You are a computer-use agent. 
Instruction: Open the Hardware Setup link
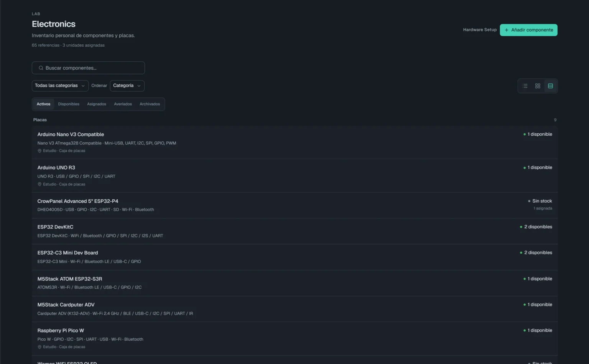pyautogui.click(x=480, y=30)
